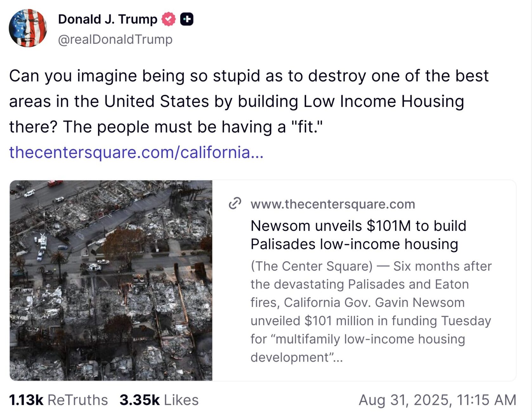This screenshot has width=532, height=420.
Task: Click the www.thecentersquare.com domain text
Action: tap(332, 204)
